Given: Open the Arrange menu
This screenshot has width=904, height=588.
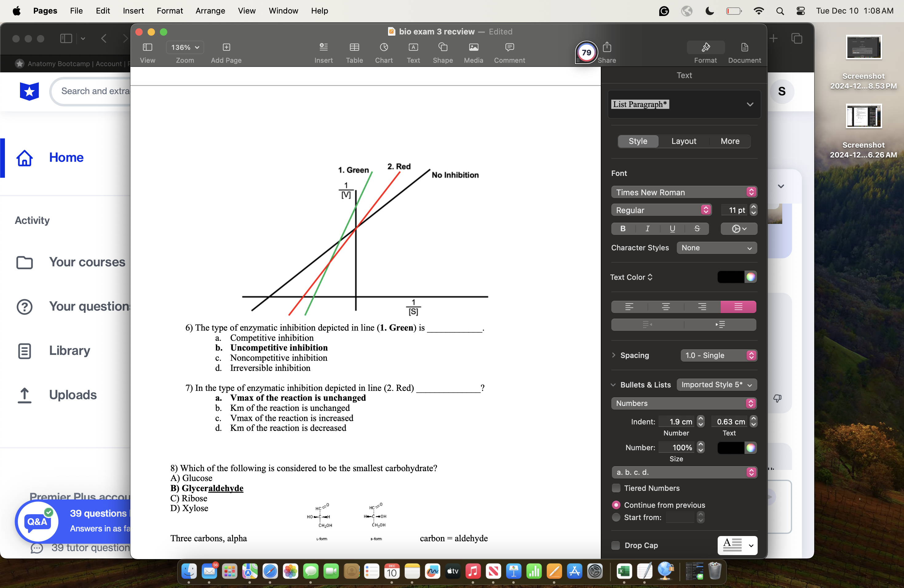Looking at the screenshot, I should (x=210, y=11).
